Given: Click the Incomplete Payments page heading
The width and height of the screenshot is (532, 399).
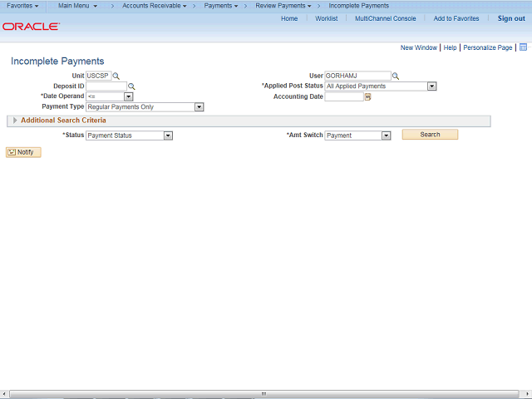Looking at the screenshot, I should [x=57, y=62].
